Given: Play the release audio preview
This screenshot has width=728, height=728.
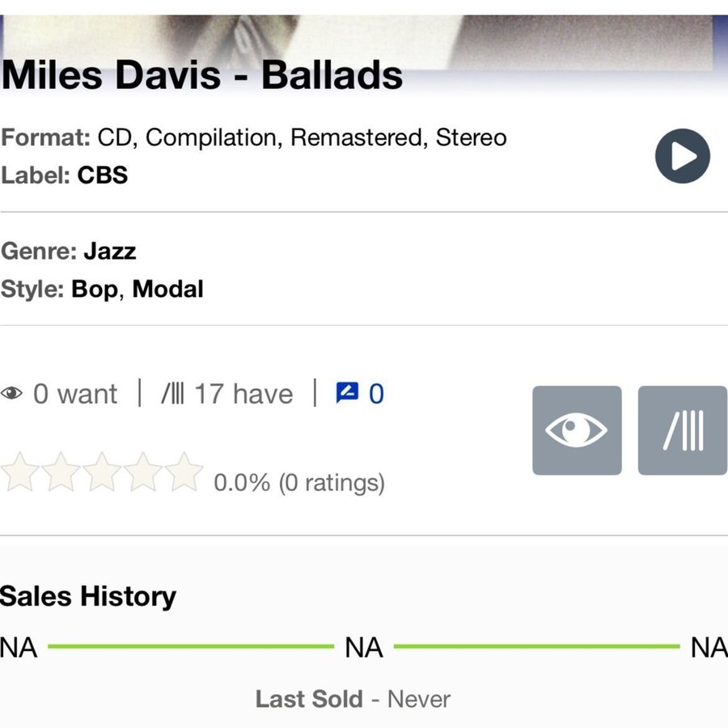Looking at the screenshot, I should point(682,156).
